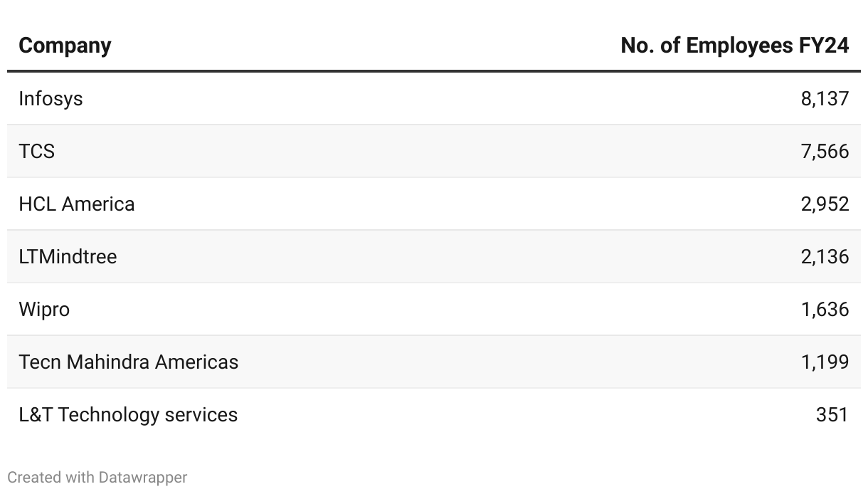Click the TCS value 7,566
Viewport: 868px width, 494px height.
tap(825, 151)
